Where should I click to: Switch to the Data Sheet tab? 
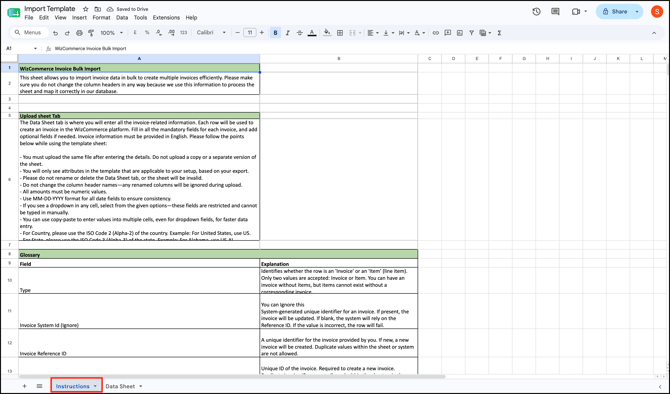click(x=120, y=386)
